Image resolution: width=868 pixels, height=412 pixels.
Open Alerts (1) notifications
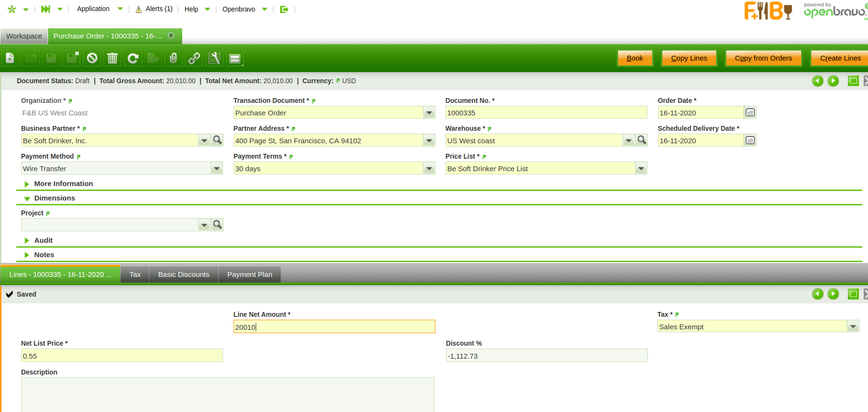pos(154,9)
